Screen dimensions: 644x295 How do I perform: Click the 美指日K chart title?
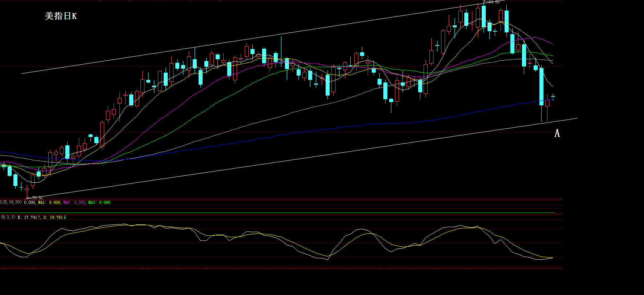[61, 16]
